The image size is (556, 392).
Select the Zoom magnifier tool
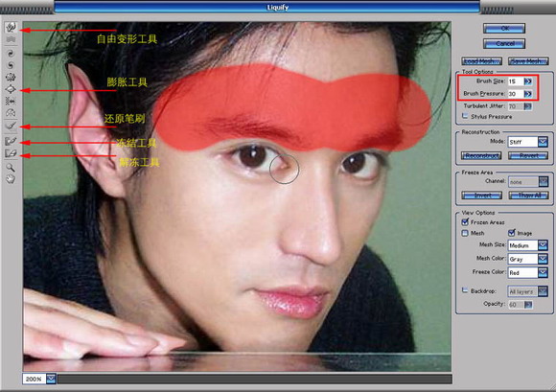point(11,168)
